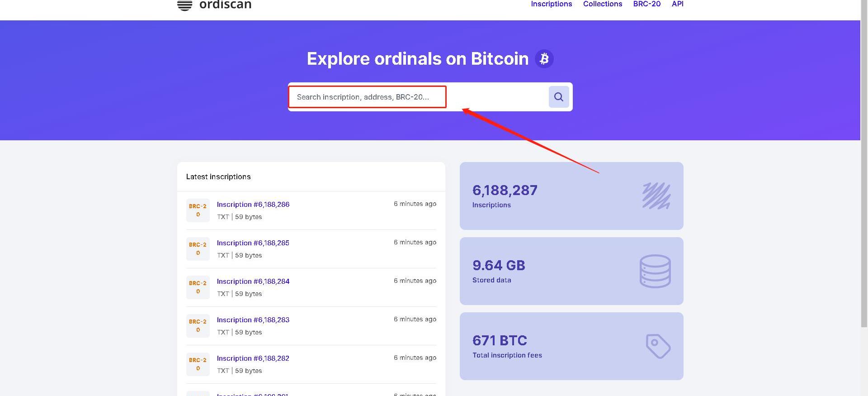
Task: Click the price tag icon on fees card
Action: click(x=658, y=346)
